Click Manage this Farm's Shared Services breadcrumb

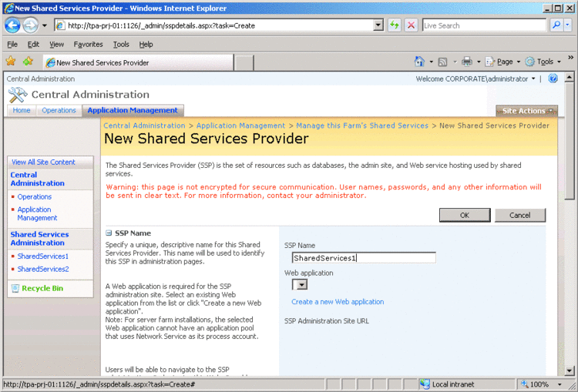click(362, 126)
